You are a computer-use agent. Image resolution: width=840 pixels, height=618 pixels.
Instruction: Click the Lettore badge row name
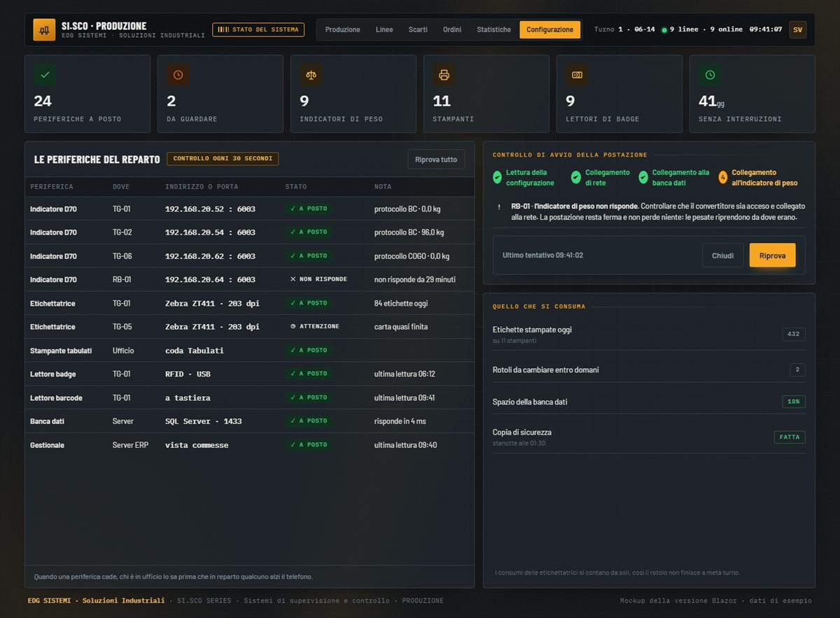[x=53, y=374]
